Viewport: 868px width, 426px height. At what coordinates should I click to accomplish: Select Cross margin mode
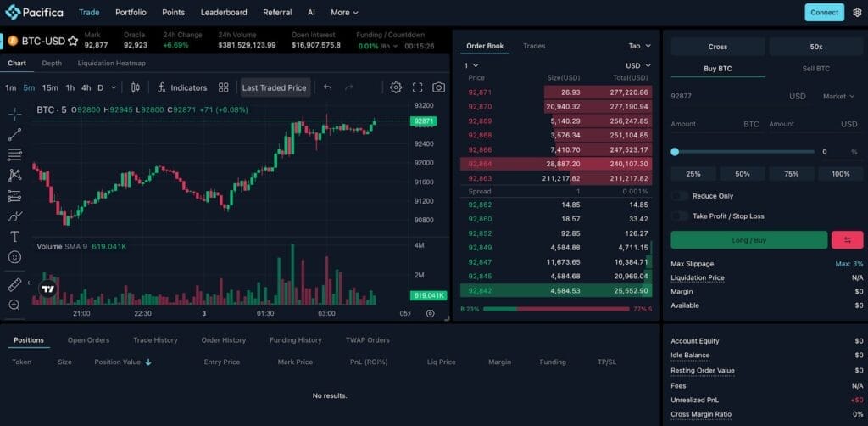click(717, 47)
